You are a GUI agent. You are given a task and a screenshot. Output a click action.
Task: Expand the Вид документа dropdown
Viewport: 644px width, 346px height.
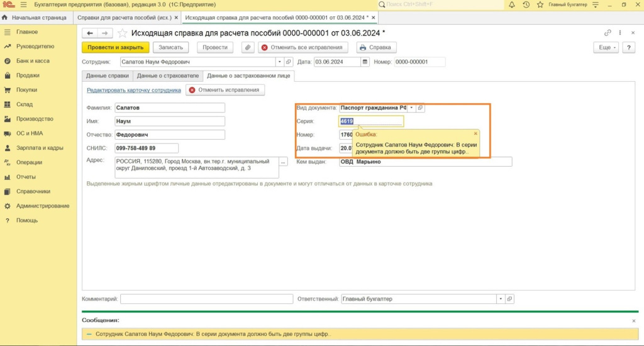point(411,108)
